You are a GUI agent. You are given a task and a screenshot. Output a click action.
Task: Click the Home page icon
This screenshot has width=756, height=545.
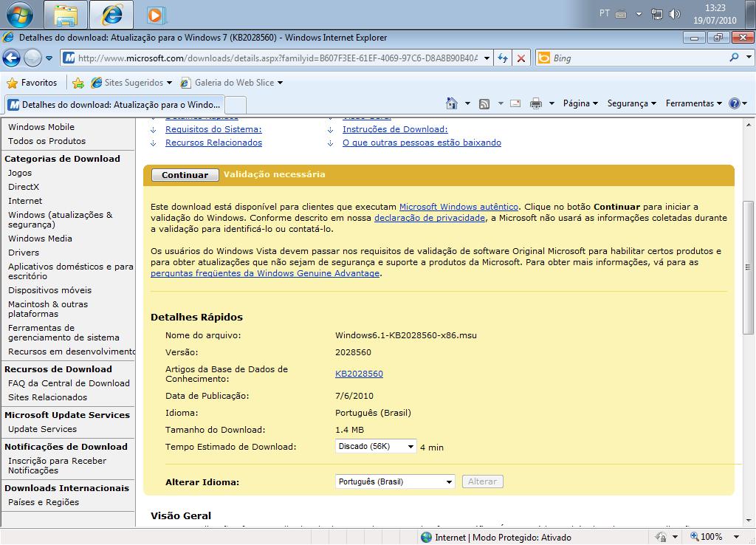point(452,103)
